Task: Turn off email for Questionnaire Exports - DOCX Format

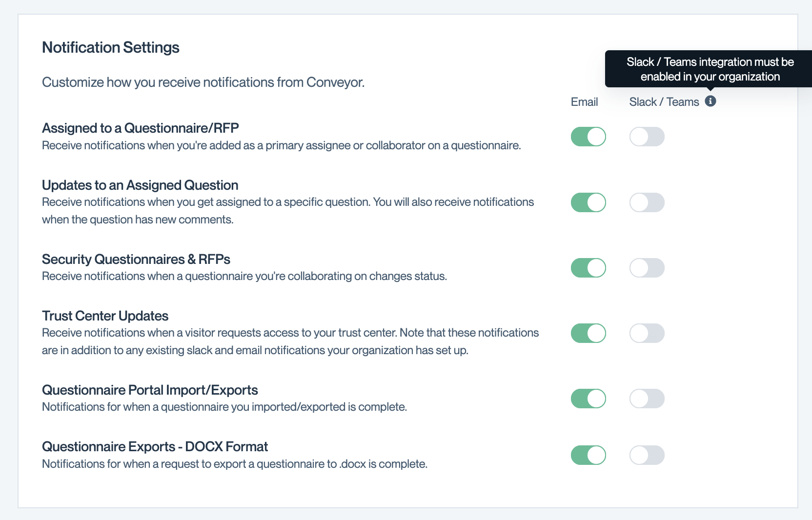Action: (589, 455)
